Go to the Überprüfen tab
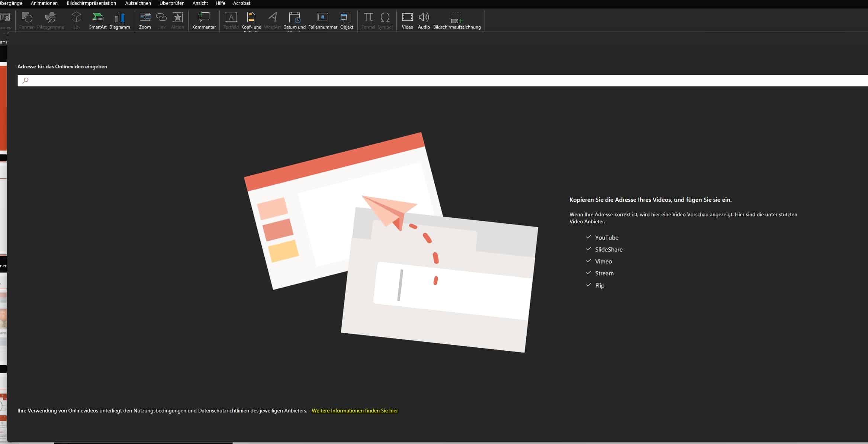Viewport: 868px width, 444px height. [171, 3]
